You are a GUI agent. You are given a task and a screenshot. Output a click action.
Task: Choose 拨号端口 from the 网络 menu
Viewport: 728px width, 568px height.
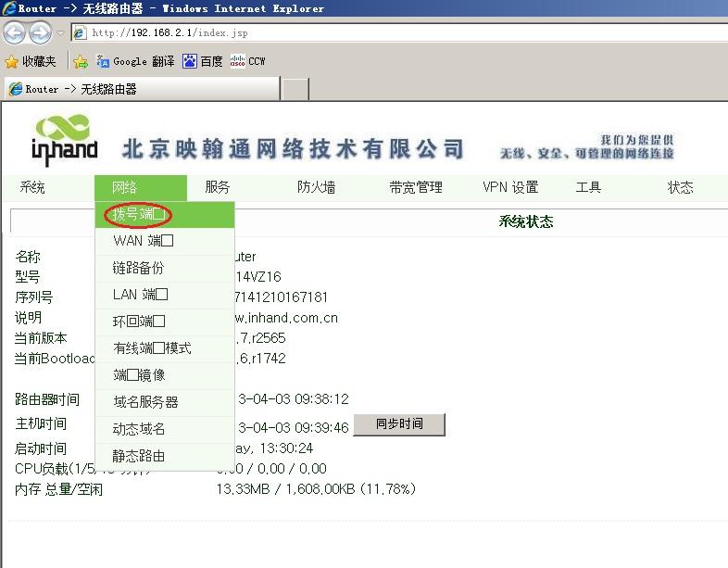(138, 215)
